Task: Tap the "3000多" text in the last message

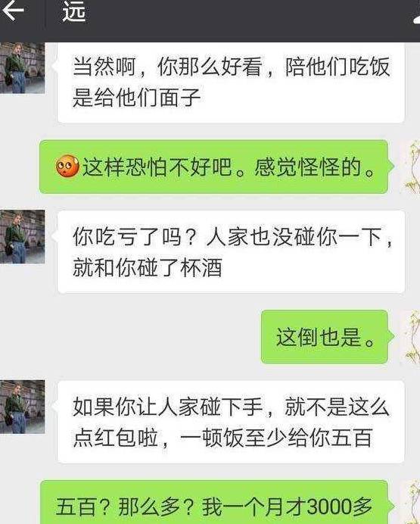Action: [339, 507]
